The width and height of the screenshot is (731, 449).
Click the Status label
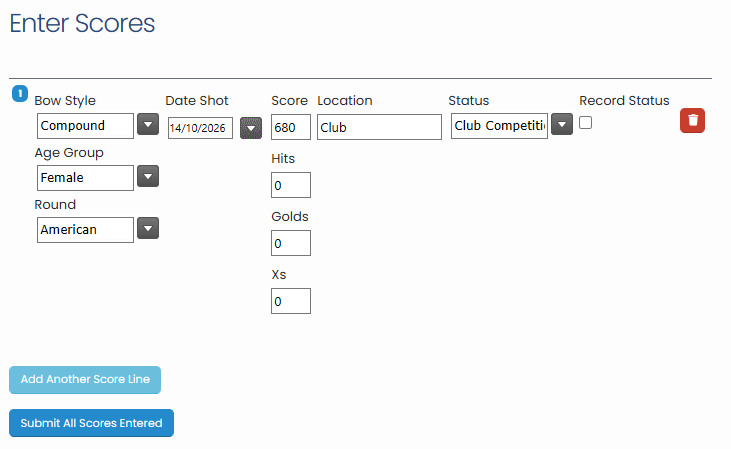469,100
